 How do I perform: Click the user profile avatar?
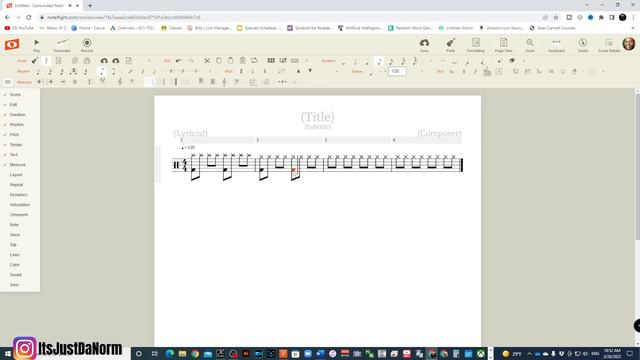[x=629, y=44]
